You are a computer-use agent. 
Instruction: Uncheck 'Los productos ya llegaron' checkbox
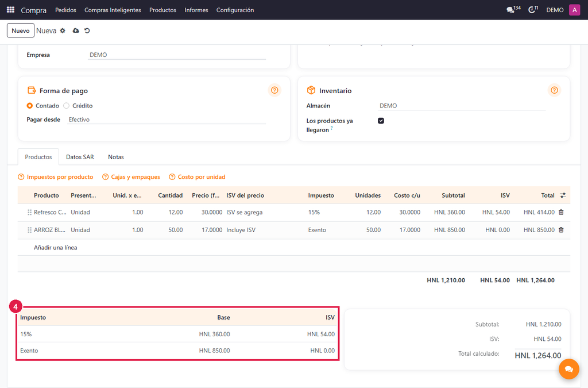381,121
